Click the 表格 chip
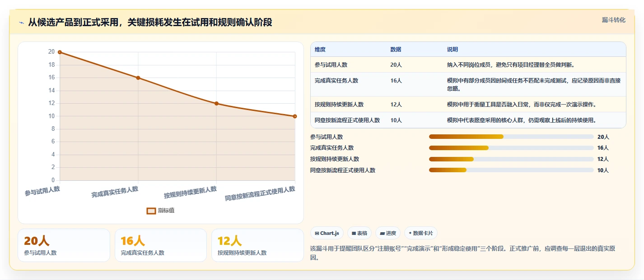 (x=359, y=233)
